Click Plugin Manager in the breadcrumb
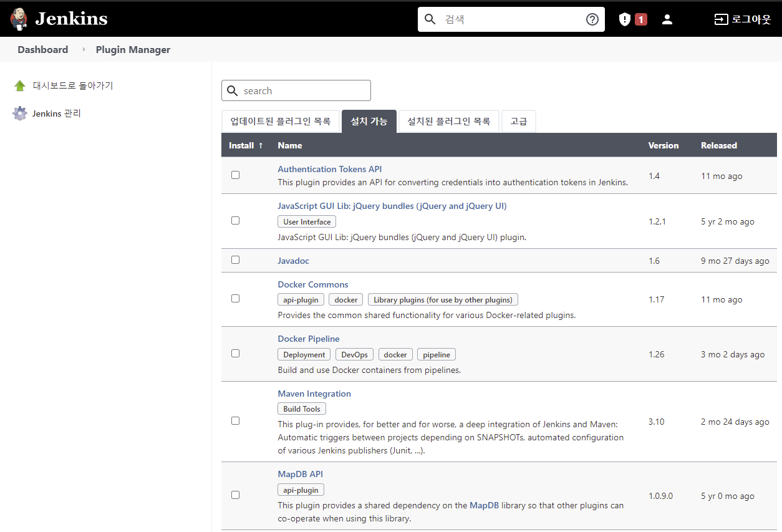Screen dimensions: 782x532 tap(133, 50)
